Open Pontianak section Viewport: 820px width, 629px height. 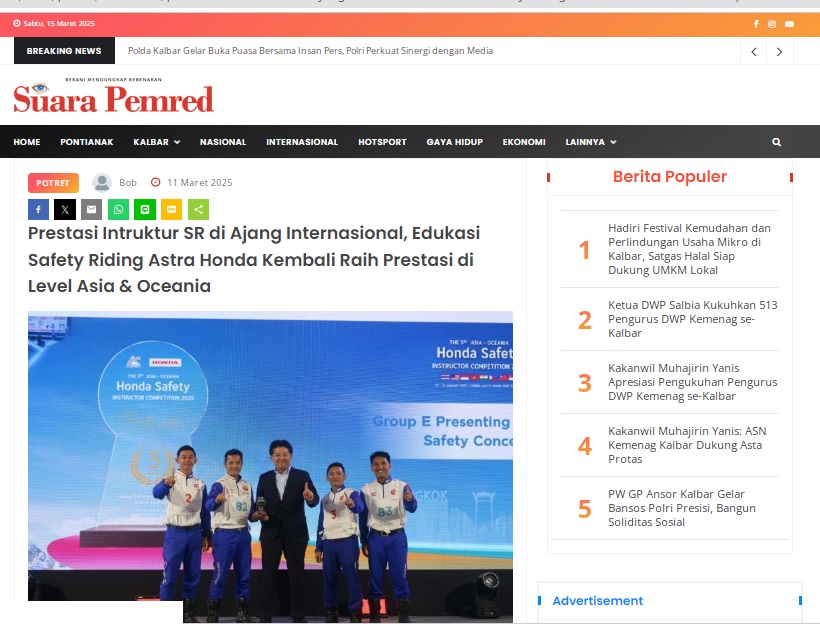coord(87,142)
